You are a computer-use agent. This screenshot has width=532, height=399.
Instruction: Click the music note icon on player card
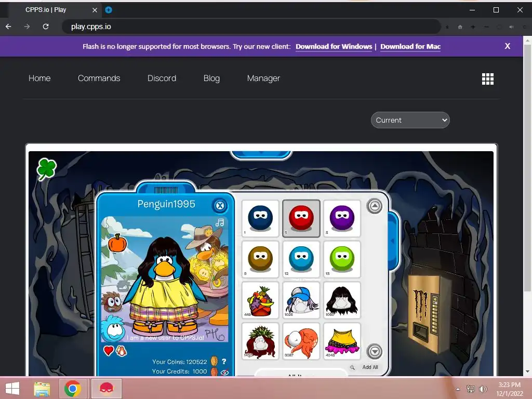(x=220, y=222)
